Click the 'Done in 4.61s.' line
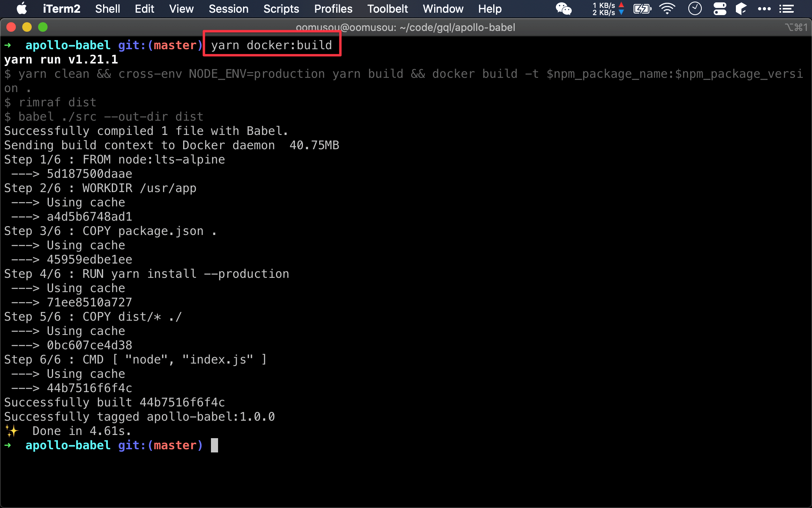812x508 pixels. [x=68, y=431]
